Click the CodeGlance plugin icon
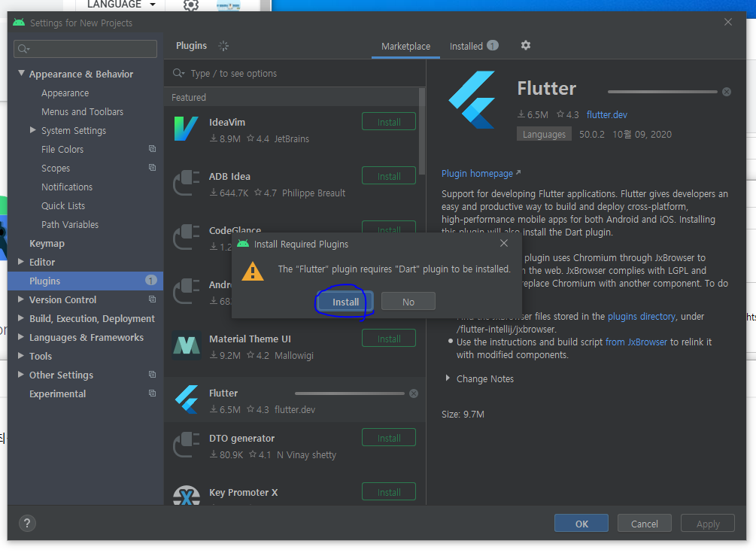756x556 pixels. click(186, 237)
